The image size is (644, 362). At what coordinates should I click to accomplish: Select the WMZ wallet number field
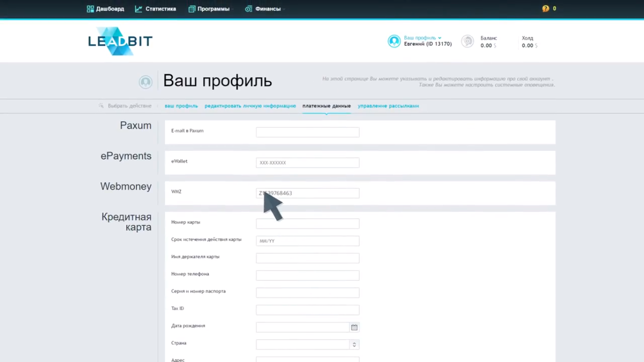pyautogui.click(x=307, y=193)
